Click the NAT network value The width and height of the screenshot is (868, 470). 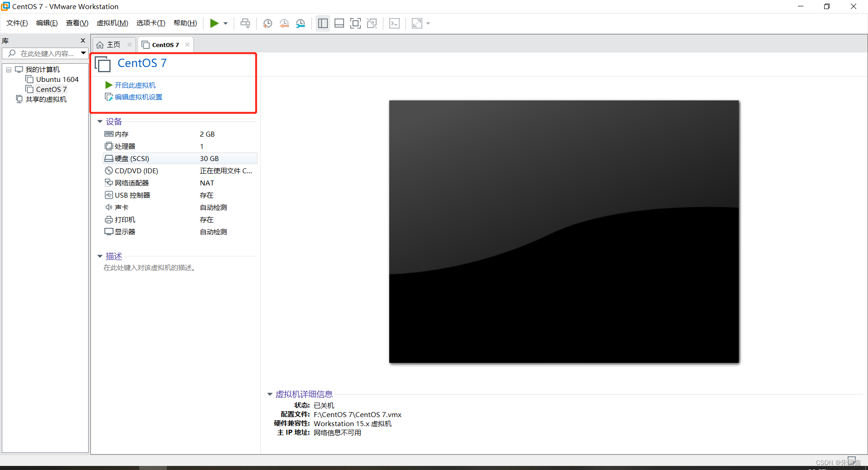point(207,183)
